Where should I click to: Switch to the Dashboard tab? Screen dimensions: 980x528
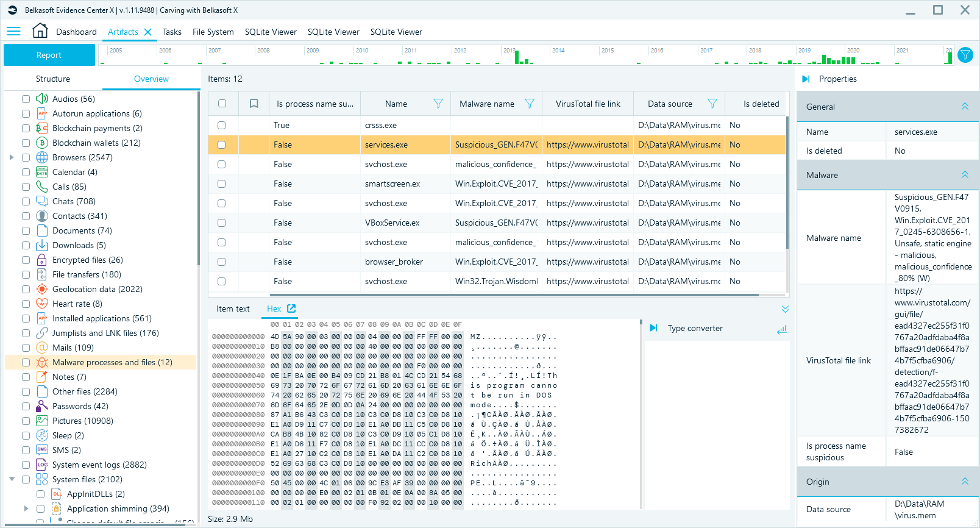(x=76, y=32)
